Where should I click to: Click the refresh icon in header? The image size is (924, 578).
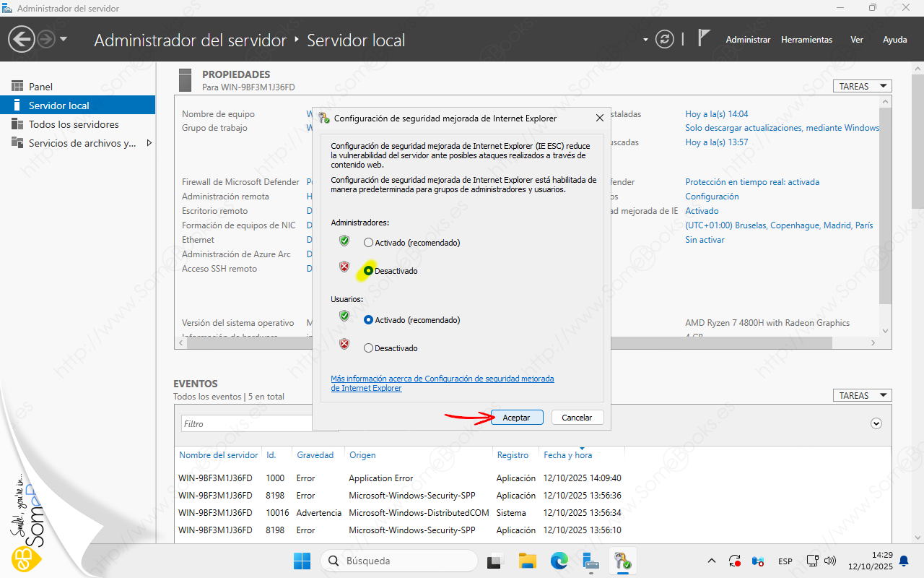(x=664, y=40)
